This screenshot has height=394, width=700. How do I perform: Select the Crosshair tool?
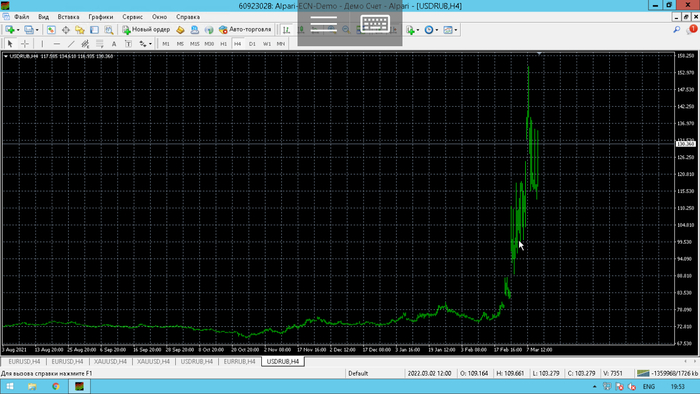click(25, 44)
